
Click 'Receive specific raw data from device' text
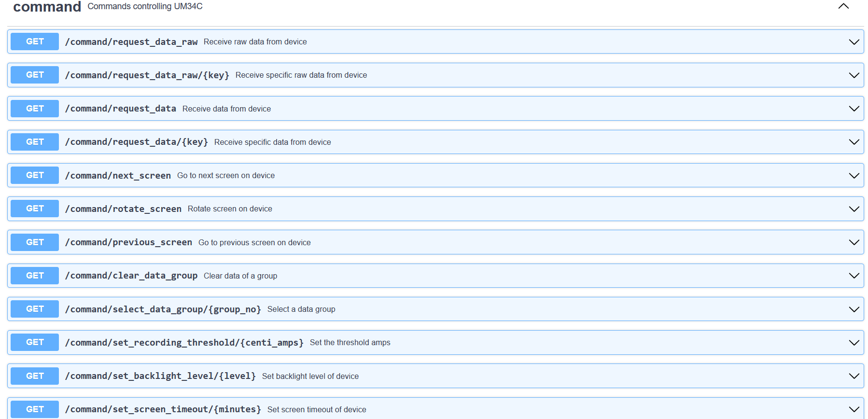click(x=301, y=75)
